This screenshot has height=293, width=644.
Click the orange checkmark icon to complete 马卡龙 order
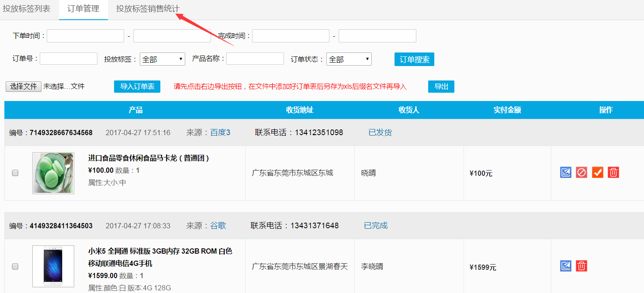598,172
